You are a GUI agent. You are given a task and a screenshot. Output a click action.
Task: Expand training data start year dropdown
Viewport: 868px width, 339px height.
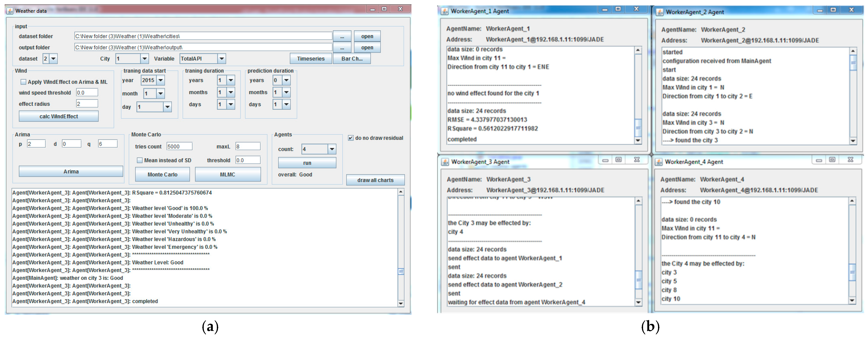[x=161, y=80]
